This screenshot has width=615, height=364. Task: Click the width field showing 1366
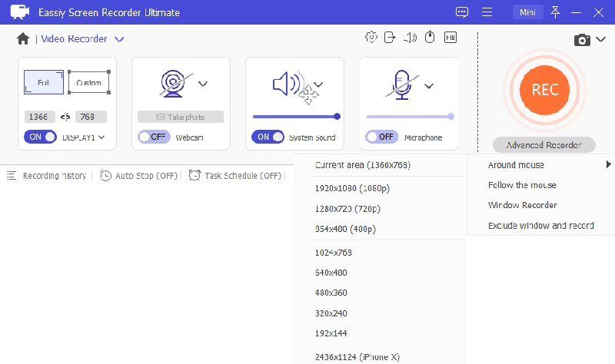(40, 117)
